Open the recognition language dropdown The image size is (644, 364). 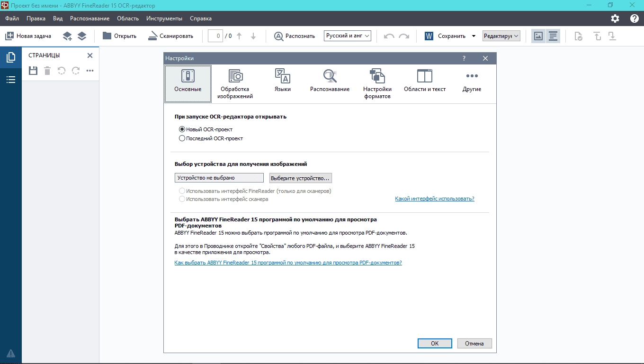tap(348, 36)
